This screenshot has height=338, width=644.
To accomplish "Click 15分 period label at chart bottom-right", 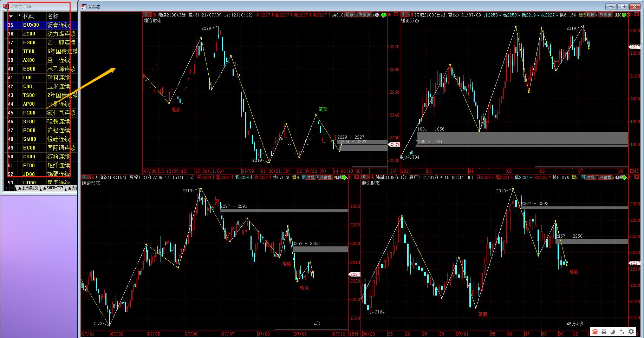I will (x=354, y=333).
